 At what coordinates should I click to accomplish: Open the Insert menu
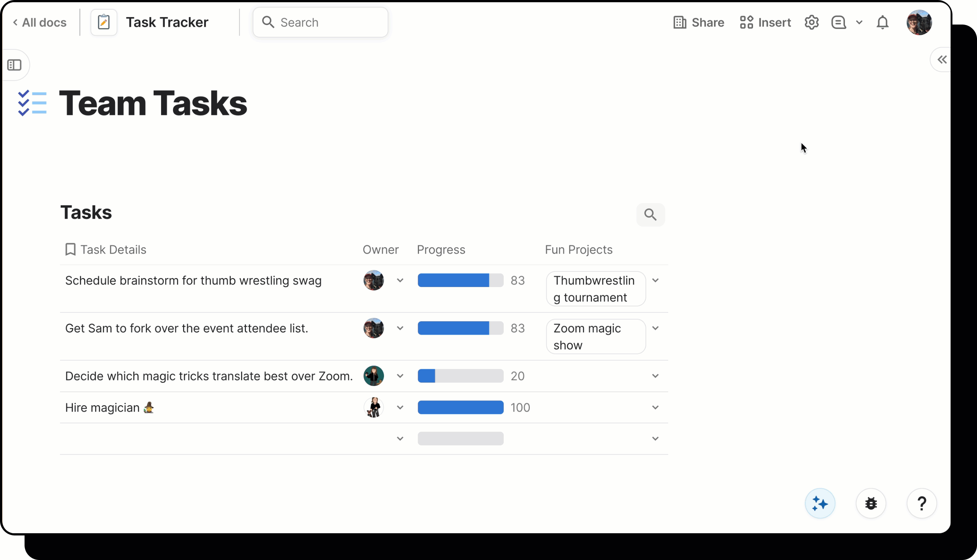pyautogui.click(x=765, y=22)
